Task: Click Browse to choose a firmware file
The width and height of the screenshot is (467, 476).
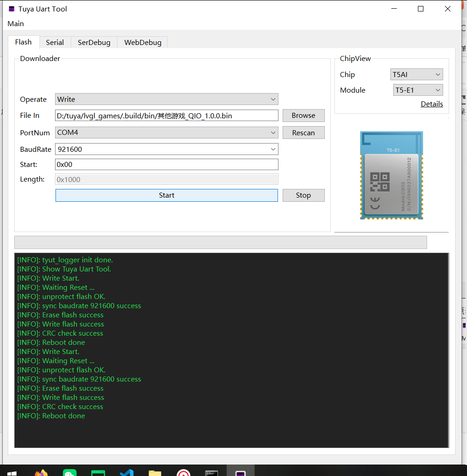Action: 303,116
